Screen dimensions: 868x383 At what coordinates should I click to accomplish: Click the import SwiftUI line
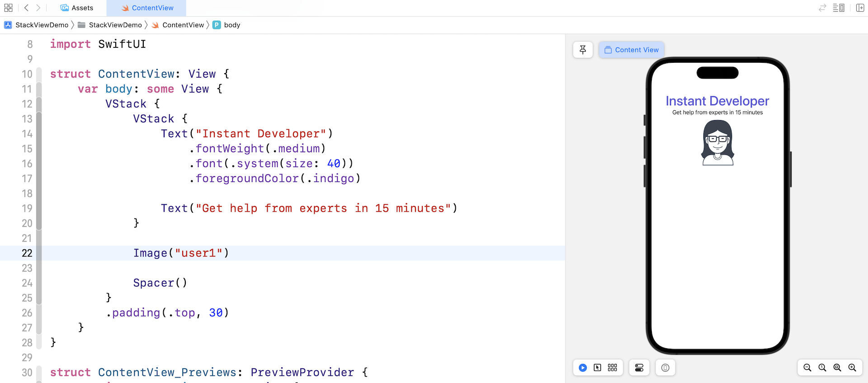pos(98,44)
